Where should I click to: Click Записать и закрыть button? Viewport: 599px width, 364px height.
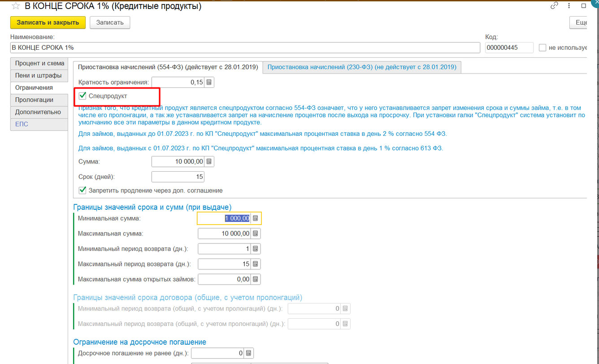pos(48,22)
